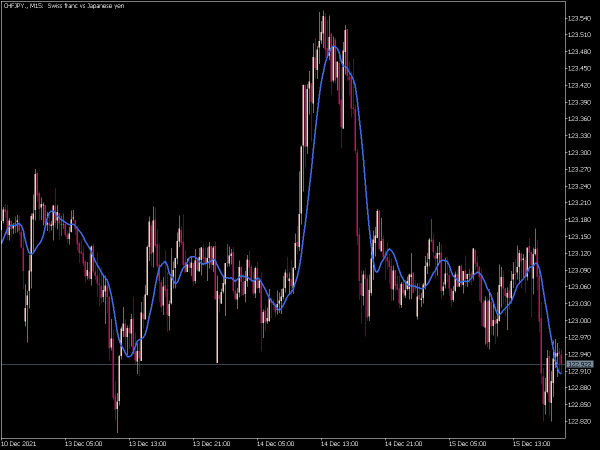Viewport: 600px width, 450px height.
Task: Click the chart title 'Swiss franc vs Japanese yen'
Action: click(x=86, y=6)
